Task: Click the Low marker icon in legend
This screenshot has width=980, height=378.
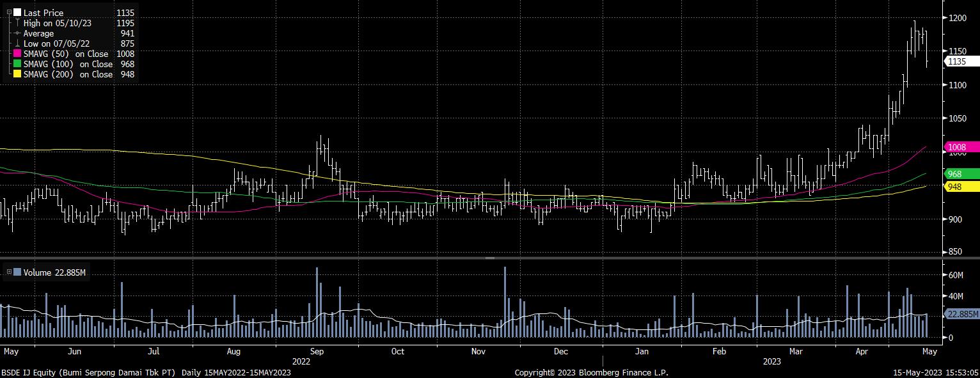Action: (x=17, y=43)
